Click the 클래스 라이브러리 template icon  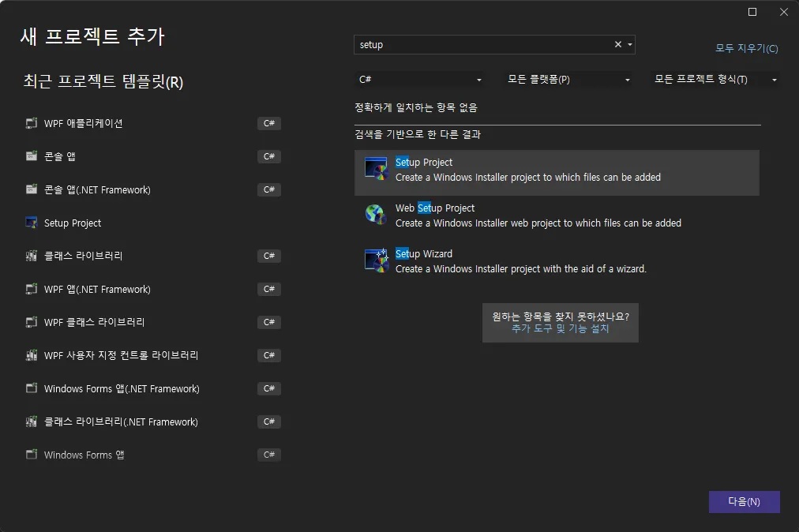coord(32,256)
